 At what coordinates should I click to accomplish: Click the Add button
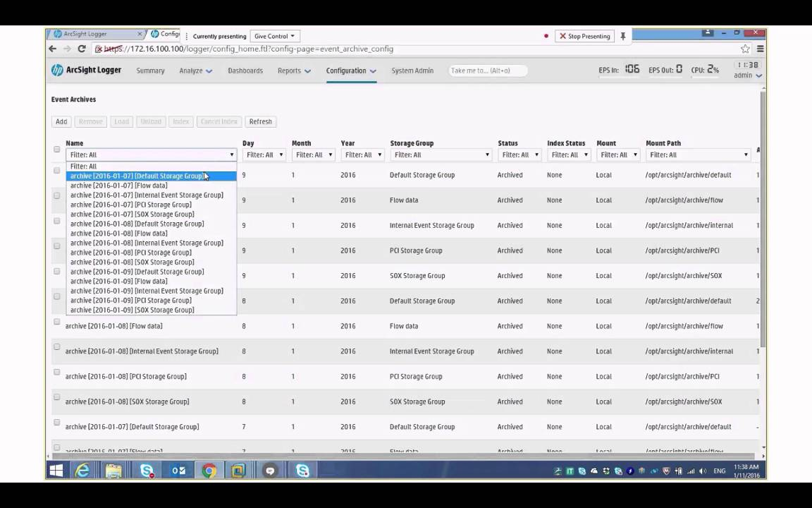(x=61, y=121)
